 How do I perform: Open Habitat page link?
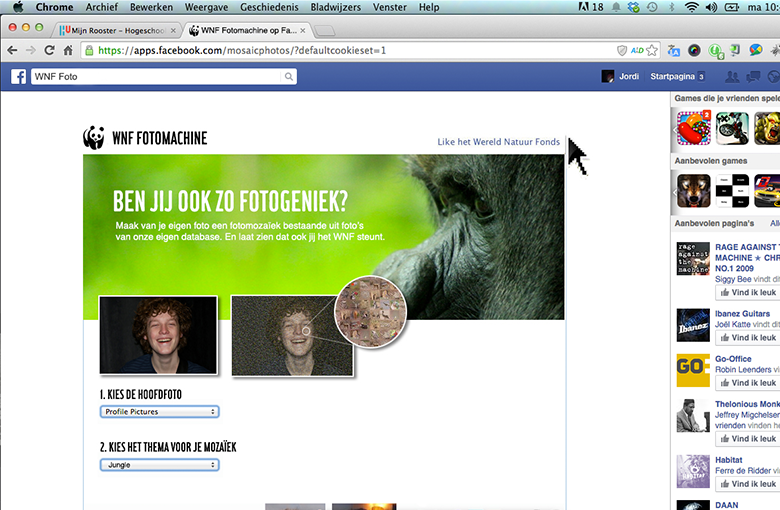coord(729,460)
